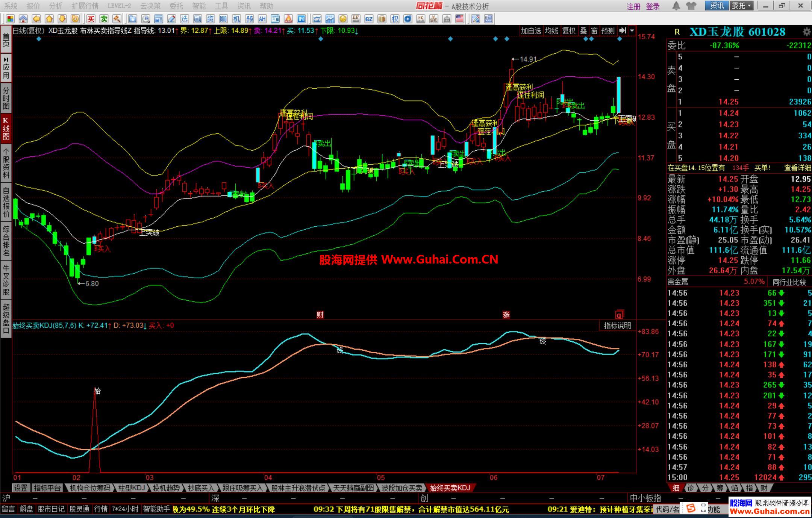812x518 pixels.
Task: Collapse side panel with arrow-bar button
Action: (623, 31)
